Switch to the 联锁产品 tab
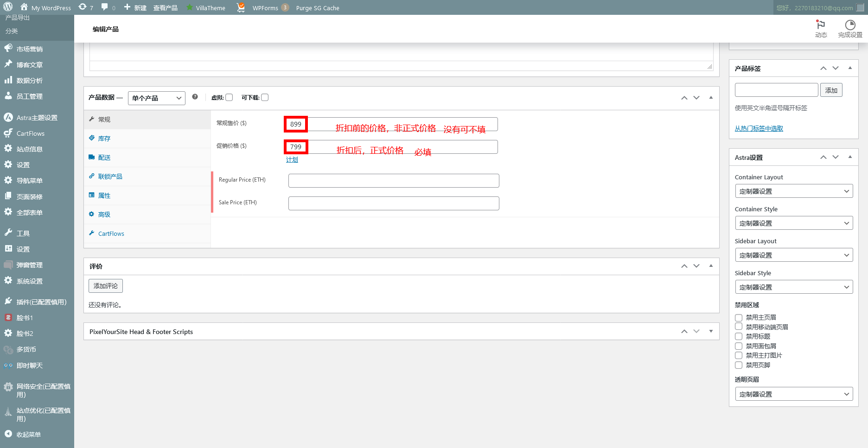This screenshot has width=868, height=448. (147, 177)
